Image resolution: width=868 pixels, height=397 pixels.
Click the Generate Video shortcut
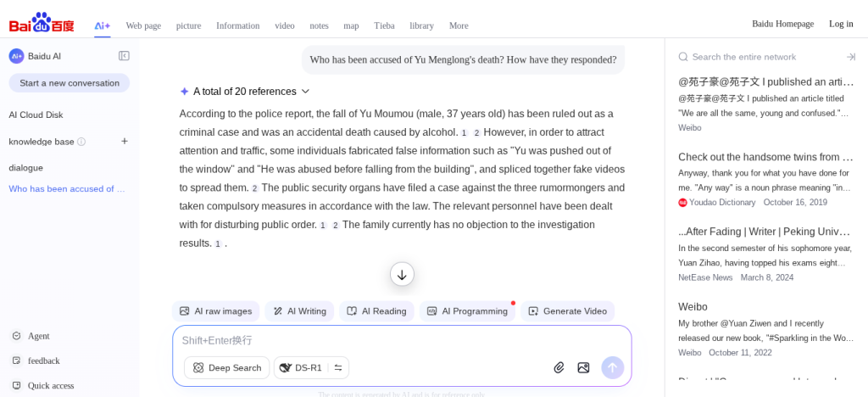(567, 311)
